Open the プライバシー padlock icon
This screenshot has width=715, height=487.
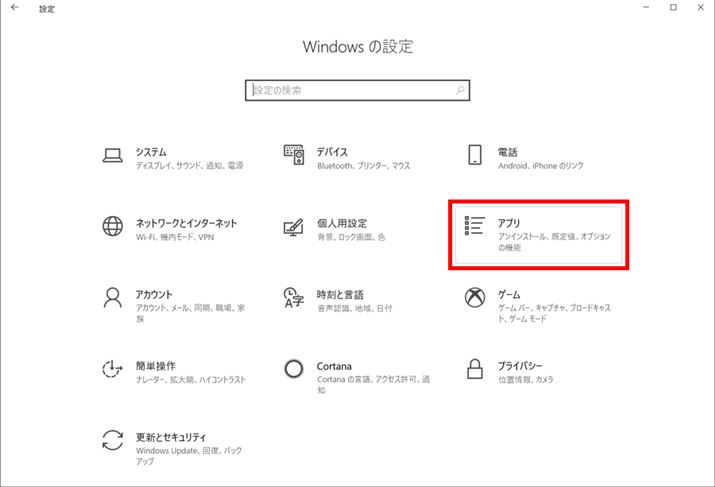tap(475, 368)
